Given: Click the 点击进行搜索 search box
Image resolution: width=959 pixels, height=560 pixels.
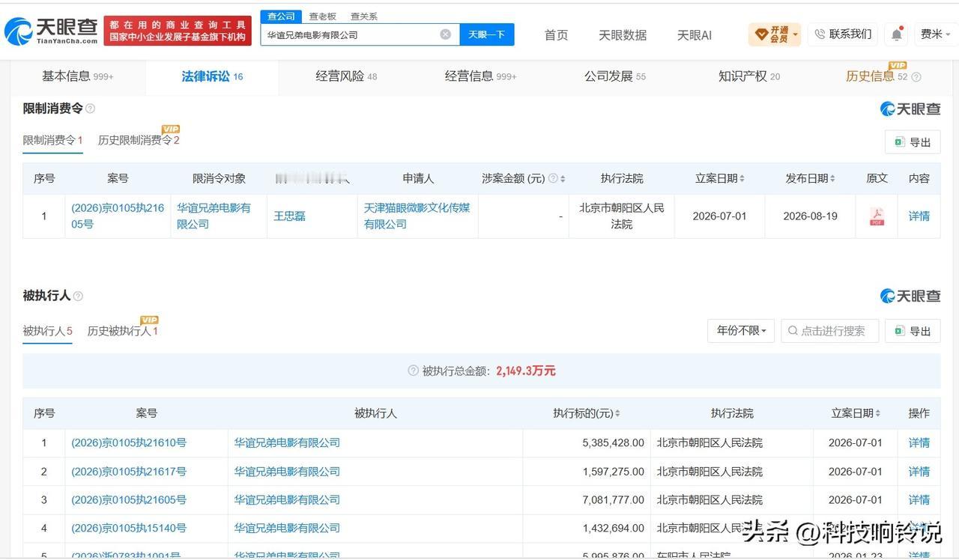Looking at the screenshot, I should click(x=830, y=331).
